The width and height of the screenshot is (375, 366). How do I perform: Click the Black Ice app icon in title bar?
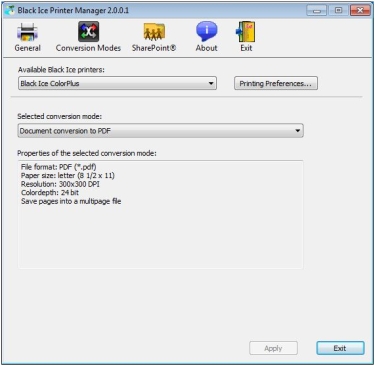(9, 10)
